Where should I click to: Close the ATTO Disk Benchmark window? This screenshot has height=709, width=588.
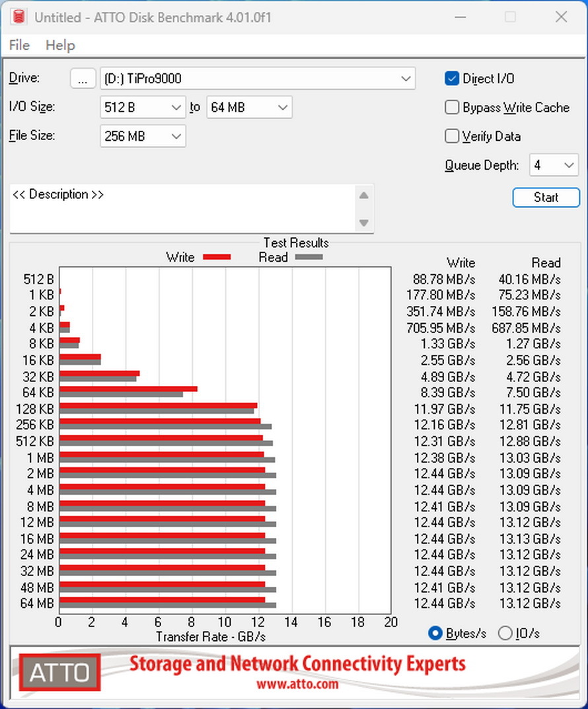pos(562,17)
